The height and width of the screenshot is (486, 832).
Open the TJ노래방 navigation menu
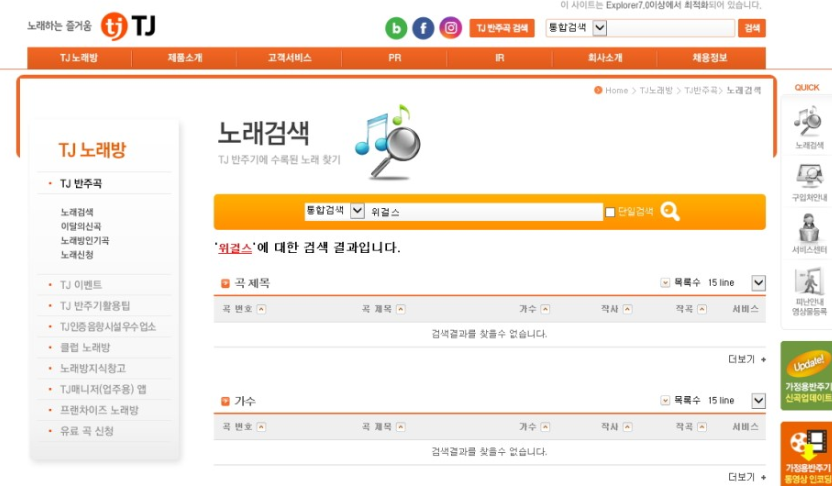pyautogui.click(x=79, y=58)
